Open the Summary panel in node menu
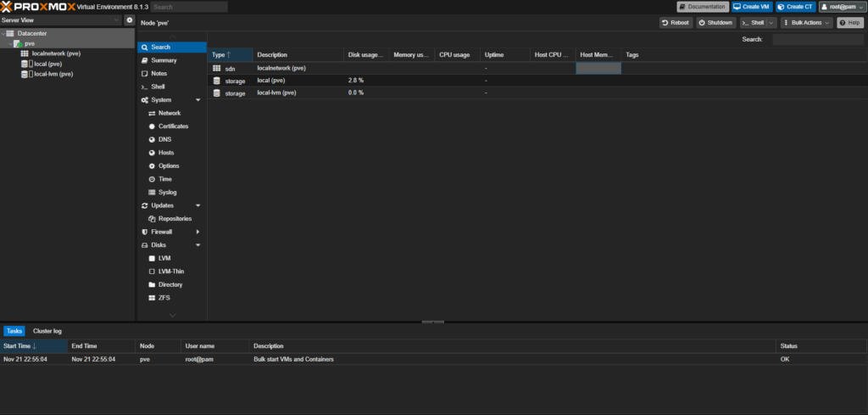 pos(164,60)
